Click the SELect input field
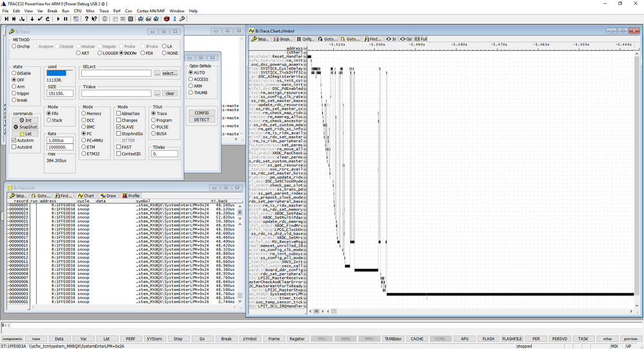Image resolution: width=644 pixels, height=349 pixels. coord(116,73)
